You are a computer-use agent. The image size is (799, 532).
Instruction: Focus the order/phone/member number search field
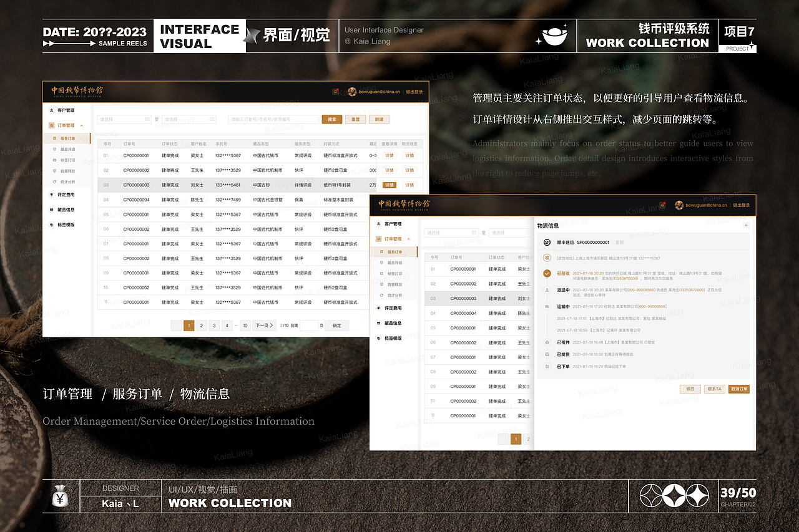273,119
